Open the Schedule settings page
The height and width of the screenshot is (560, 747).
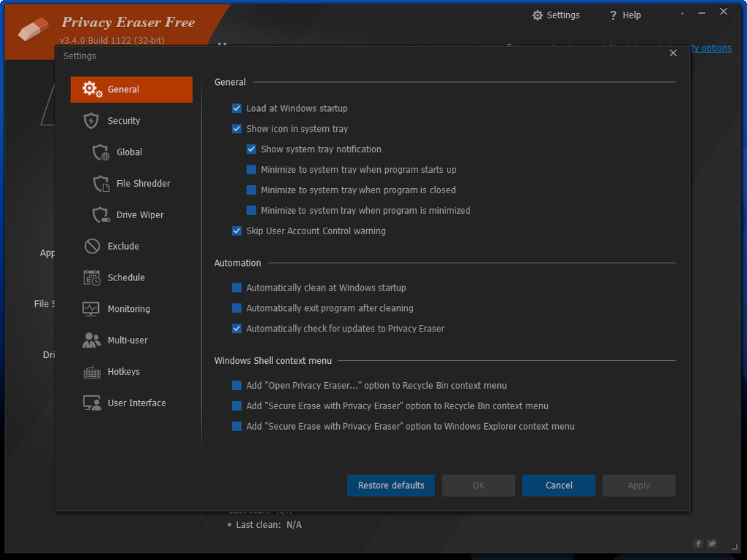[x=132, y=277]
